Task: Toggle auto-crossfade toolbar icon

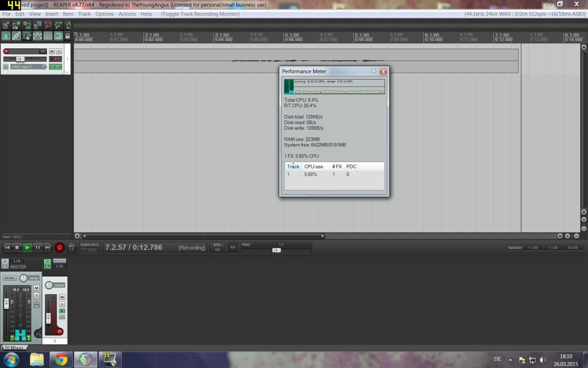Action: (6, 36)
